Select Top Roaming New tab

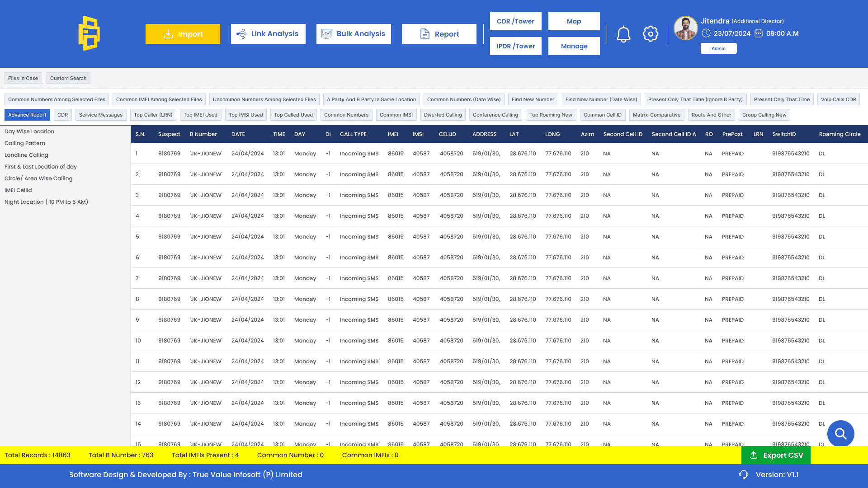tap(551, 115)
